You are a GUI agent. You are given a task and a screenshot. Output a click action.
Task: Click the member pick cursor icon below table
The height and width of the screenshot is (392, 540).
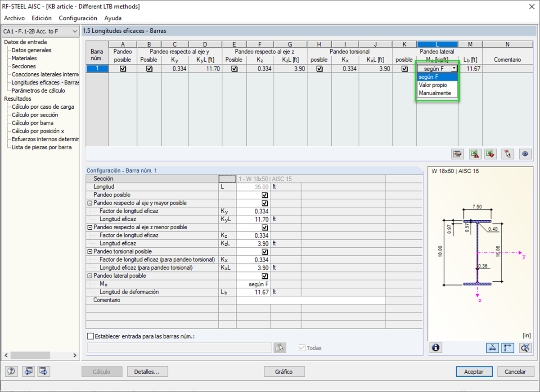(508, 154)
